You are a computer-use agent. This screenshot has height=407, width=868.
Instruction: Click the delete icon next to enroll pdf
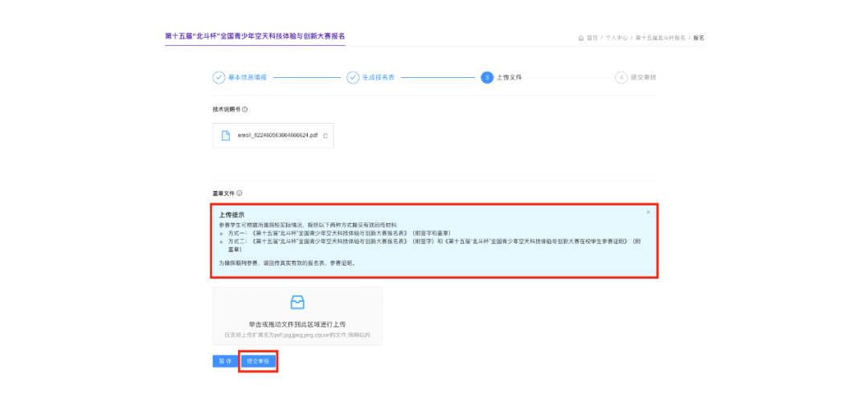[x=325, y=136]
